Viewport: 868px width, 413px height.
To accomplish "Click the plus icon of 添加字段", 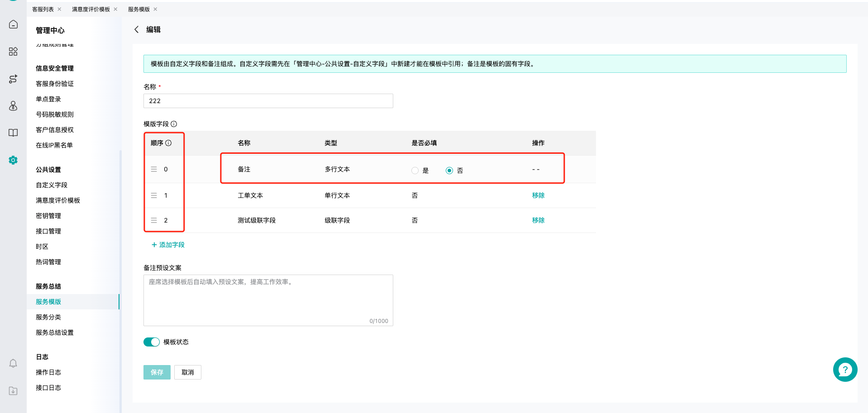I will pyautogui.click(x=154, y=245).
